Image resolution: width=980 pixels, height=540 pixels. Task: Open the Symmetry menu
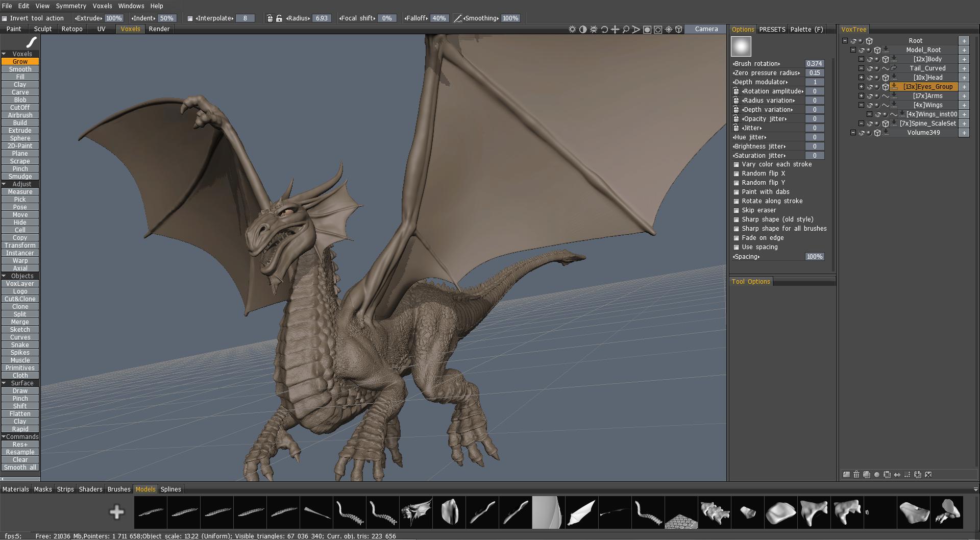pos(71,6)
